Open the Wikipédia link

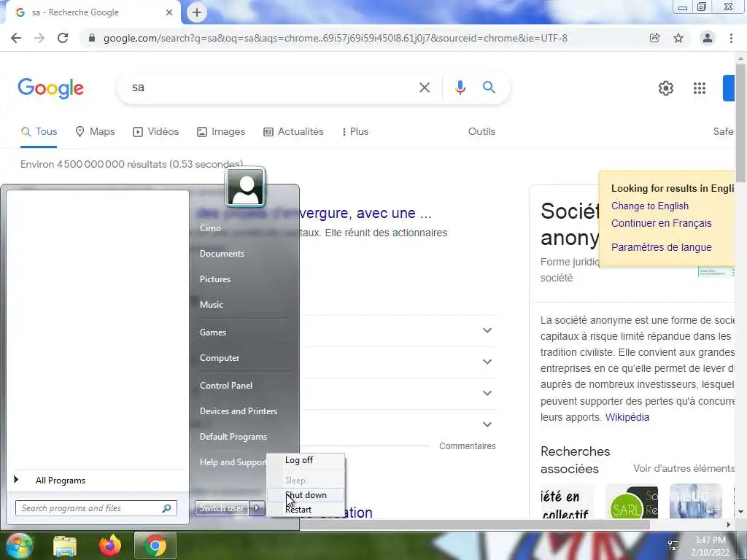627,418
